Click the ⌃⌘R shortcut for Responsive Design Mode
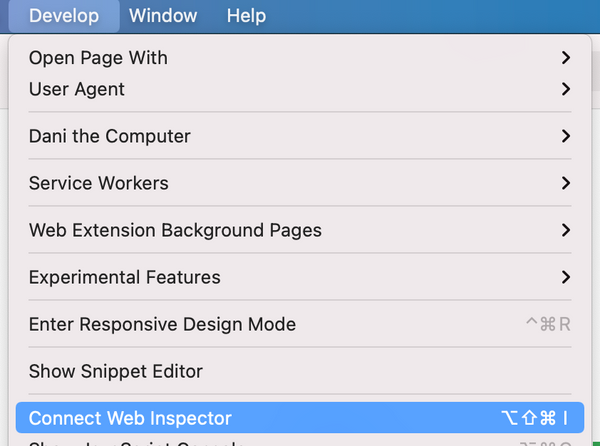Screen dimensions: 600x446 [549, 324]
